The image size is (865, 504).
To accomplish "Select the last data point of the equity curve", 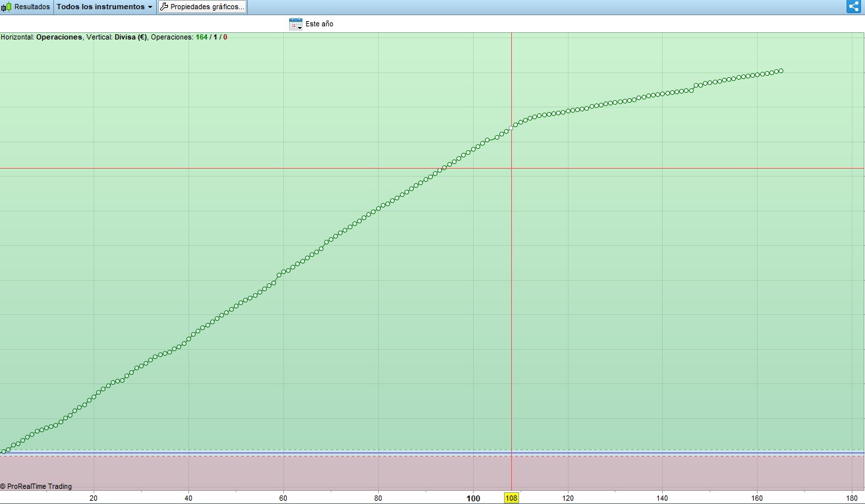I will (781, 70).
